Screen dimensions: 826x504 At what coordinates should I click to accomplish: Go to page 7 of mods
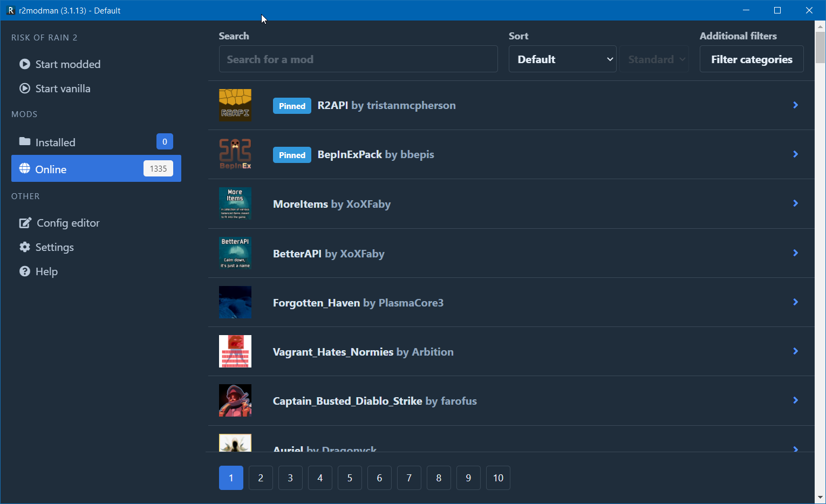409,478
